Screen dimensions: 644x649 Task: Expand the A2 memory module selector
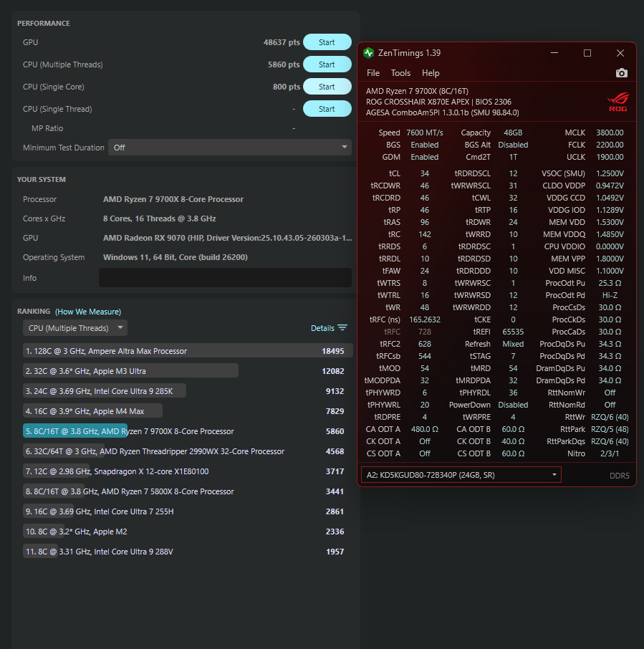[461, 475]
